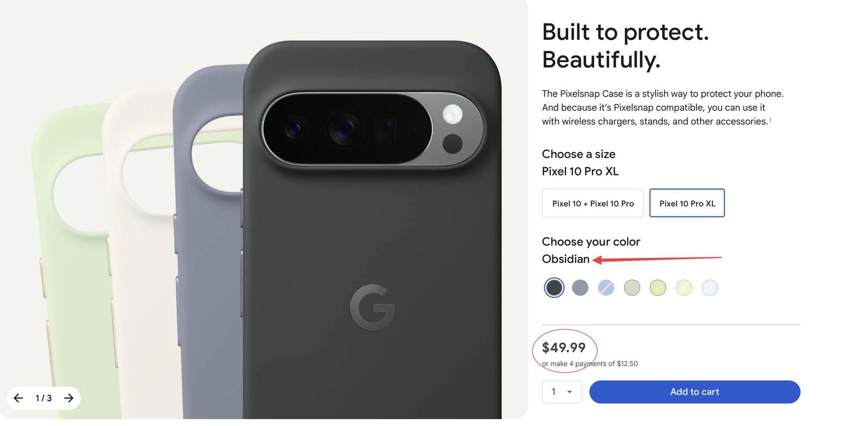Go to the previous product image

[18, 398]
